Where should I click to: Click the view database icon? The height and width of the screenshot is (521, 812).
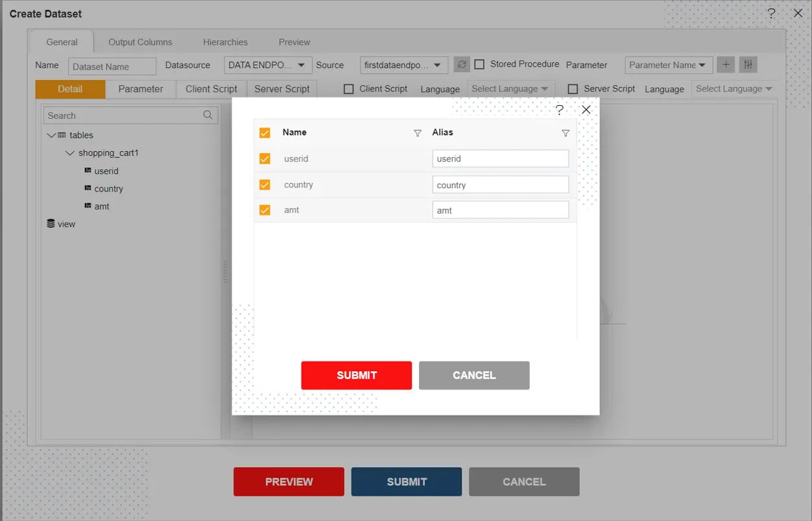[51, 223]
